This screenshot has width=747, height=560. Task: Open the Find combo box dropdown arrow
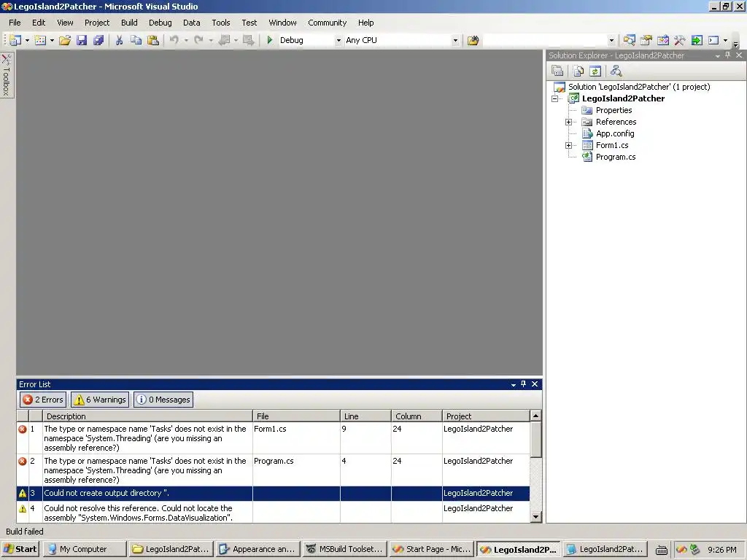612,41
